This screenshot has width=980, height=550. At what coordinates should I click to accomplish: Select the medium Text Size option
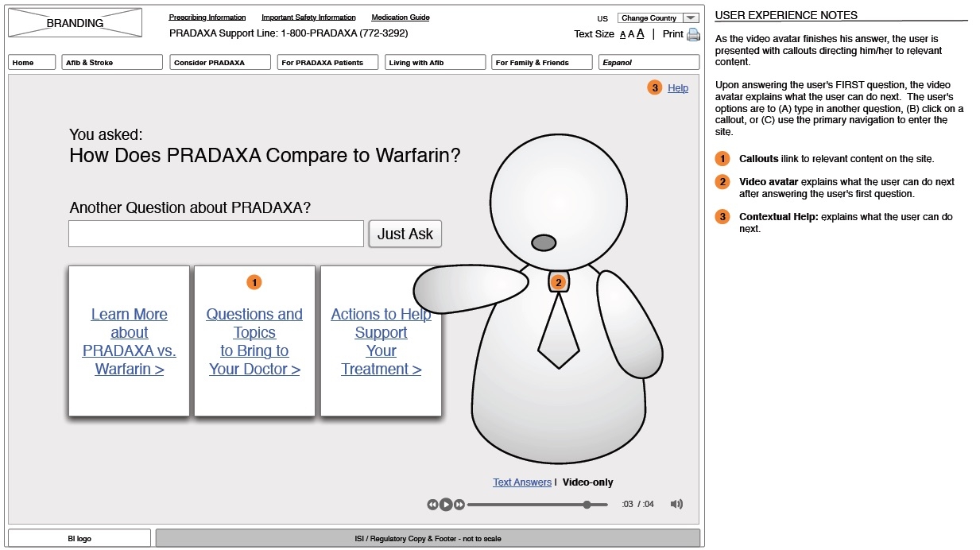coord(631,33)
